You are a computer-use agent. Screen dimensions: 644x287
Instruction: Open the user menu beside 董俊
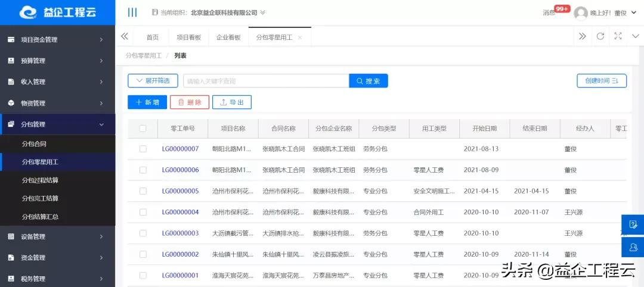634,13
